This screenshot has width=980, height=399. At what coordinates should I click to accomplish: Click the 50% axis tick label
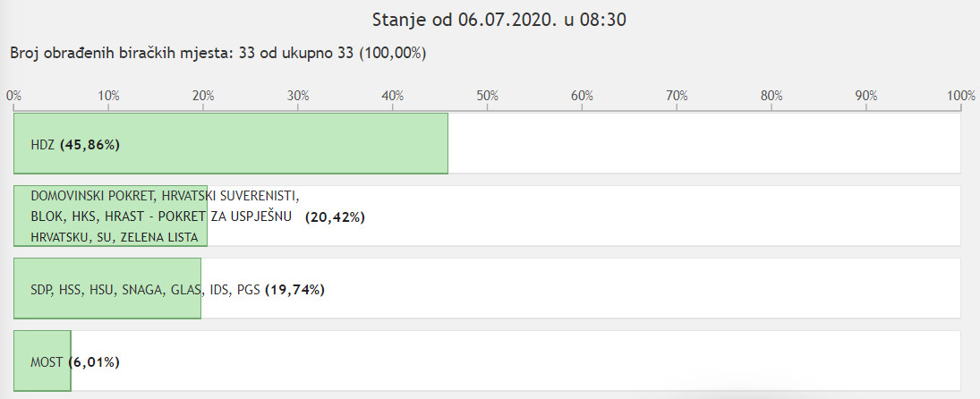[488, 96]
